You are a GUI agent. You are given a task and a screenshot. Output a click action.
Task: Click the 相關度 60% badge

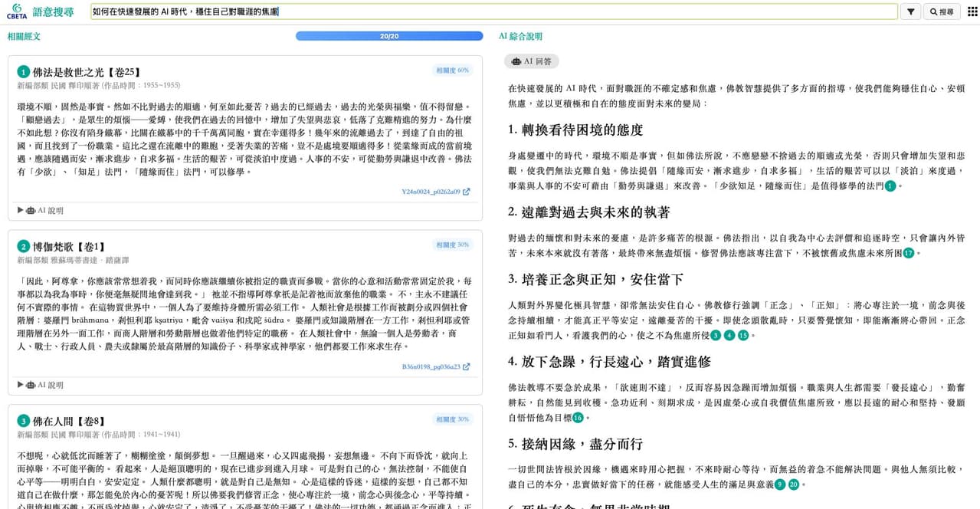pyautogui.click(x=452, y=71)
